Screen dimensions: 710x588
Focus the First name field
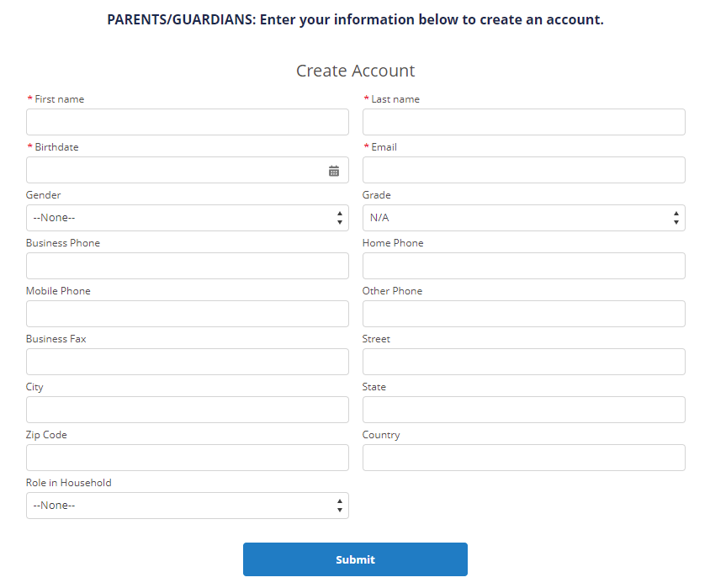tap(187, 122)
